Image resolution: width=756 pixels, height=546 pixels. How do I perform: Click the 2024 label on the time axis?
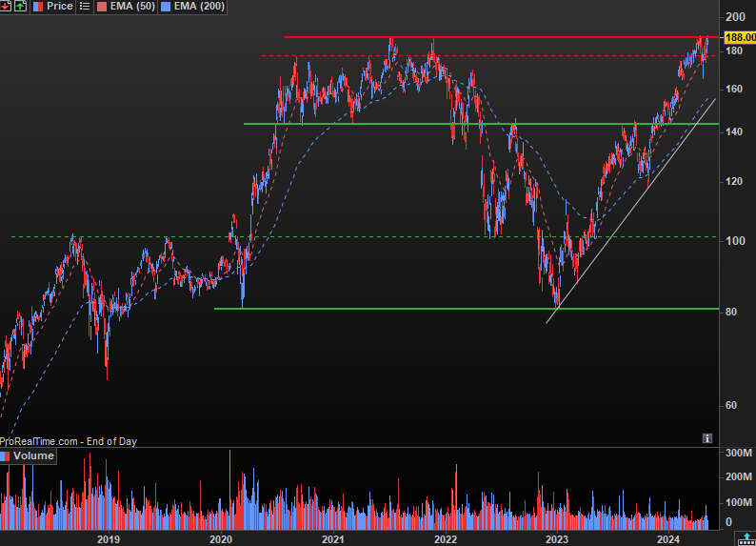(x=668, y=539)
